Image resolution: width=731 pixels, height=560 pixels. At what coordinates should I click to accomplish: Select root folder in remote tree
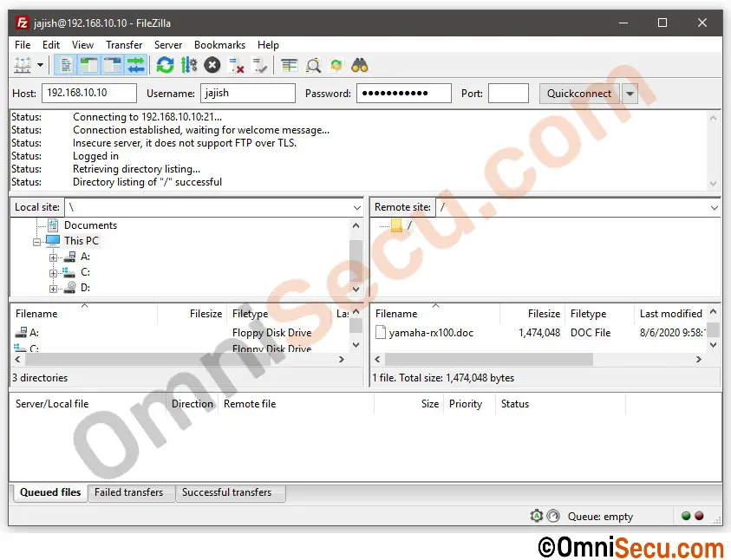[409, 225]
